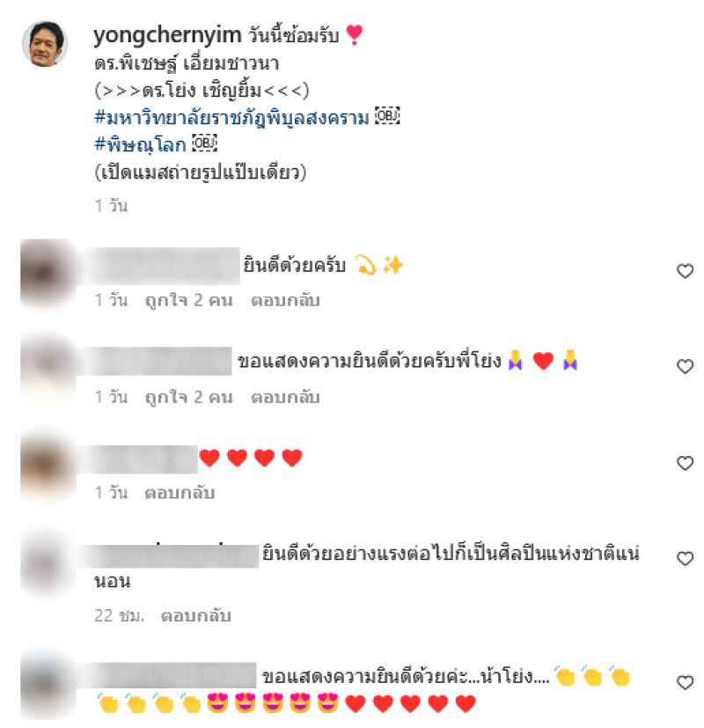Open the yongchernyim username link
The width and height of the screenshot is (704, 728).
(x=167, y=35)
